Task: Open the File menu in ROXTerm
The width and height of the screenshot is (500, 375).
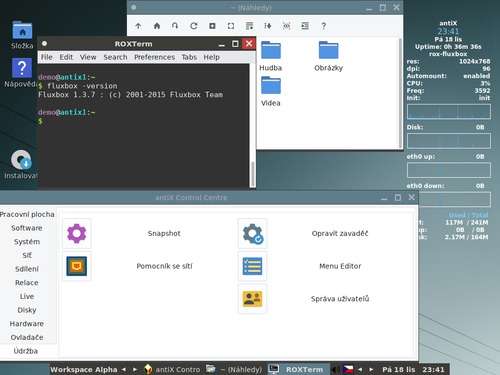Action: click(x=47, y=57)
